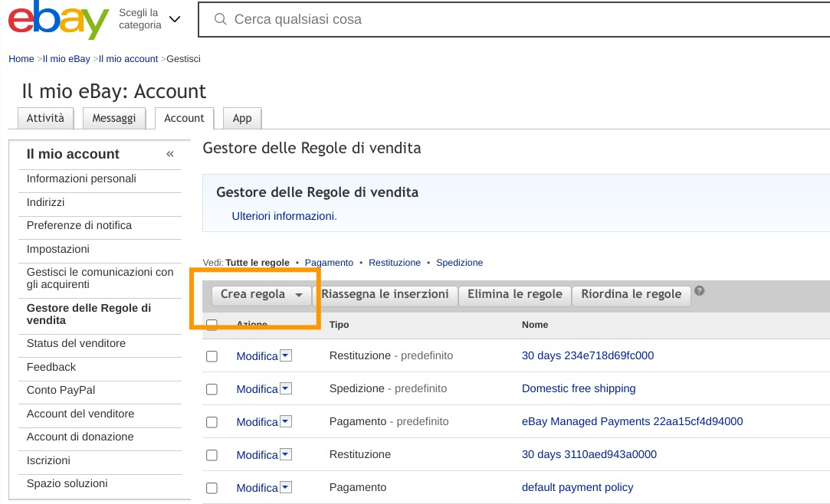
Task: Open Impostazioni in sidebar
Action: coord(58,249)
